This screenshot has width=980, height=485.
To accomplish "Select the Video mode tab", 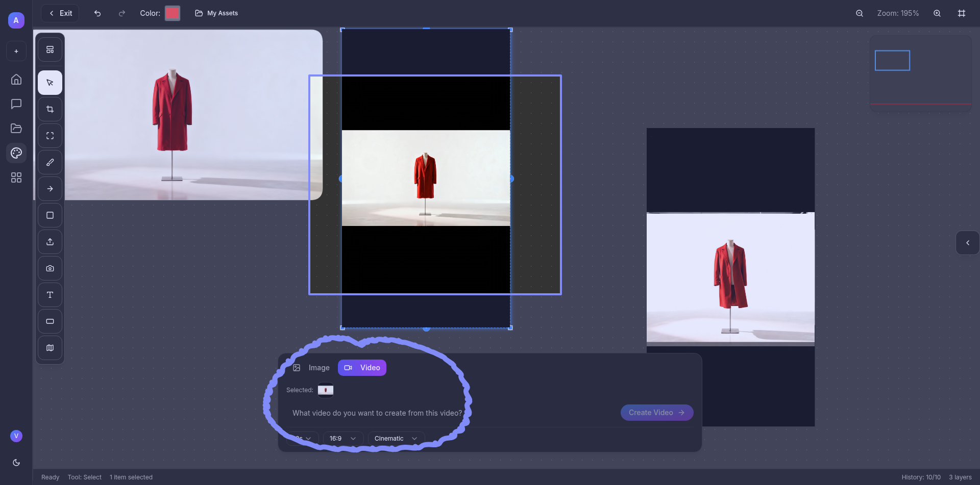I will 362,368.
